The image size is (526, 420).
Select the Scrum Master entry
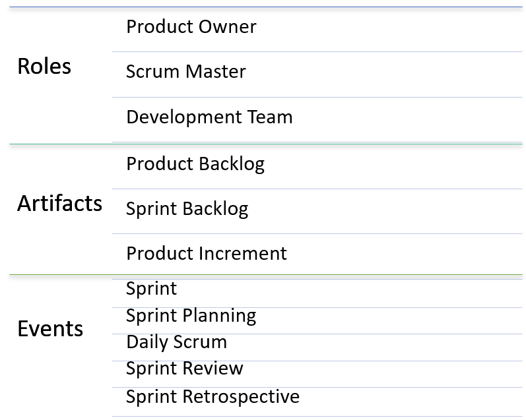tap(185, 72)
